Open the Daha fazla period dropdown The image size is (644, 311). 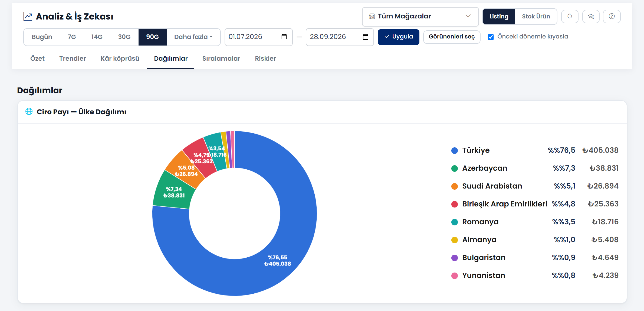193,37
